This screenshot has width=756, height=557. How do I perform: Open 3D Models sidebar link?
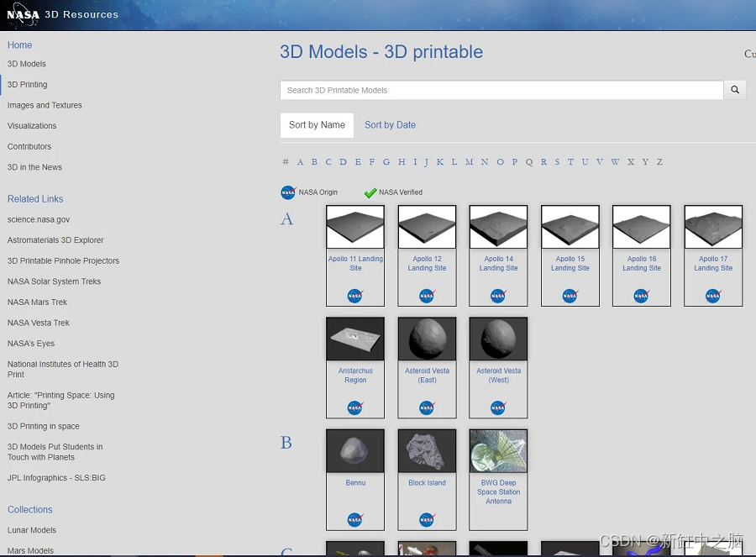coord(27,64)
